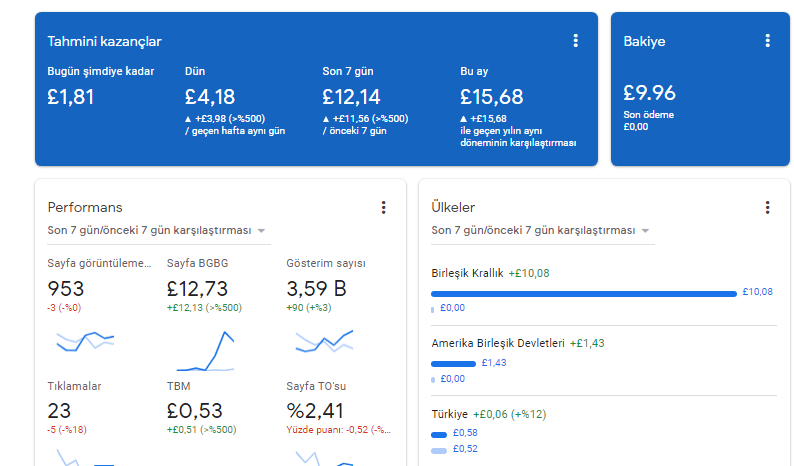Click the Gösterim sayısı sparkline chart
This screenshot has height=466, width=794.
pyautogui.click(x=324, y=341)
